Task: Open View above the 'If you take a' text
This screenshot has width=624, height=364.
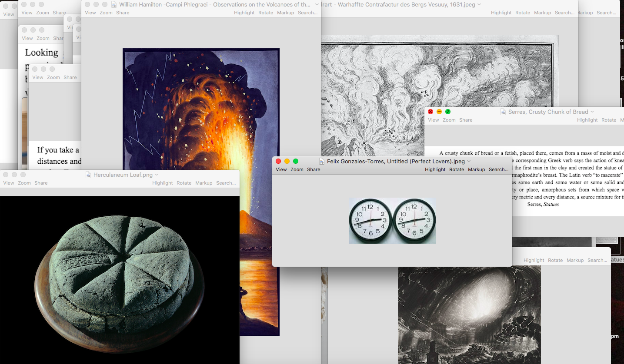Action: [x=38, y=77]
